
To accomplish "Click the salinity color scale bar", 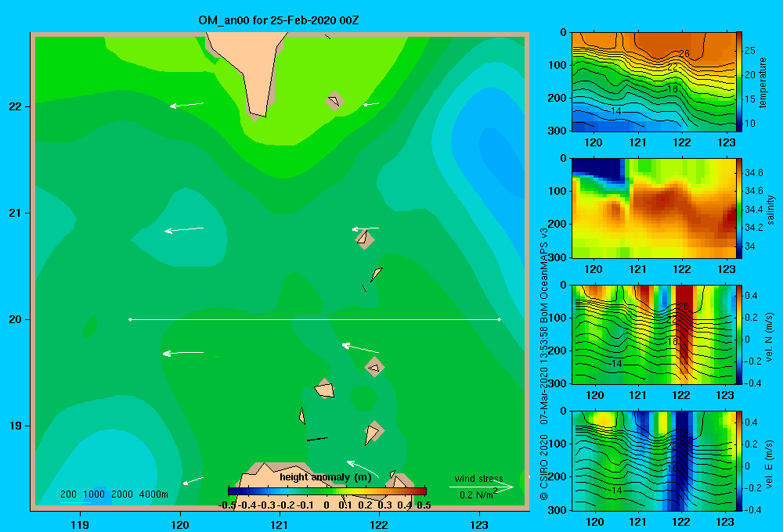I will (x=739, y=208).
